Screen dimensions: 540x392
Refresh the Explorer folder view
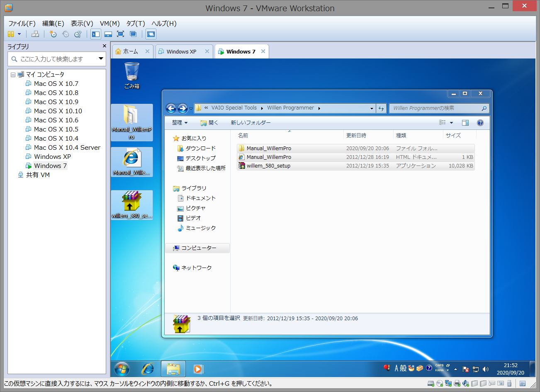tap(381, 108)
